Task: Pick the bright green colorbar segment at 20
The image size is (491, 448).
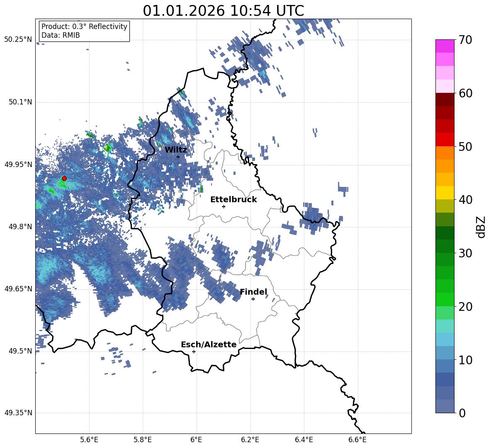Action: point(445,299)
